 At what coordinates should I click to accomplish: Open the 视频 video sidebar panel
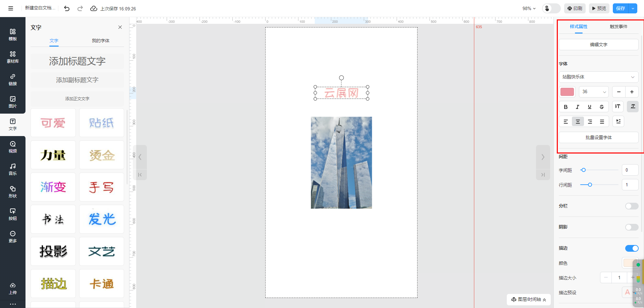point(13,147)
